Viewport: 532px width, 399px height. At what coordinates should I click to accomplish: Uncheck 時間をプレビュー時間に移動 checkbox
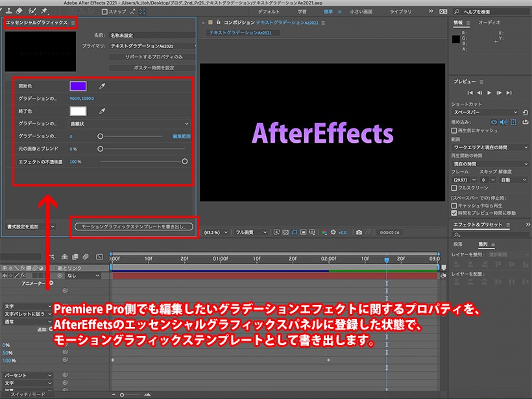tap(454, 213)
